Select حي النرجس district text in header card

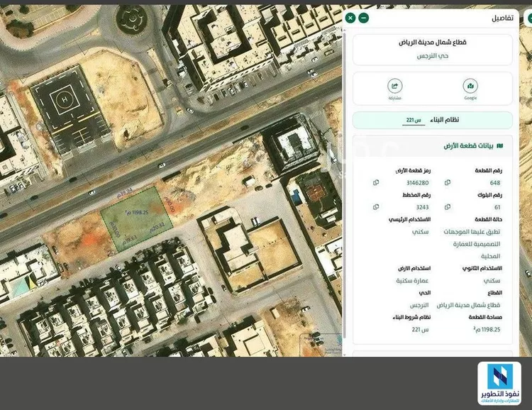[433, 56]
